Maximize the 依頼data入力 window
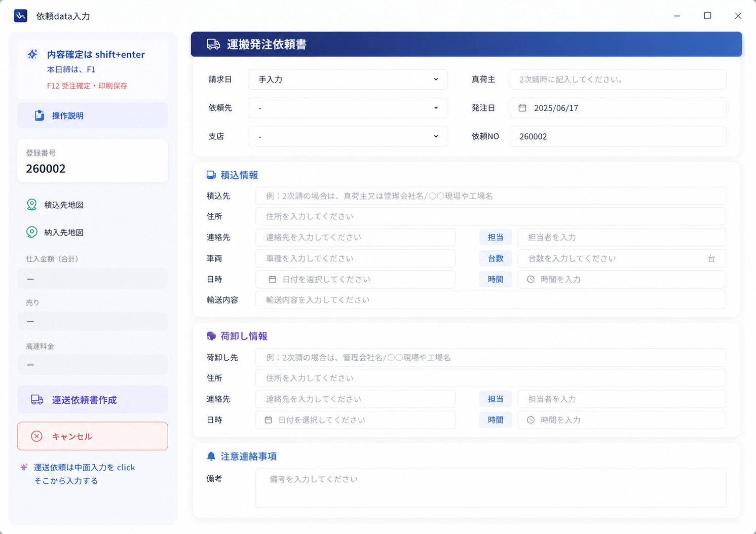The width and height of the screenshot is (756, 534). coord(707,16)
